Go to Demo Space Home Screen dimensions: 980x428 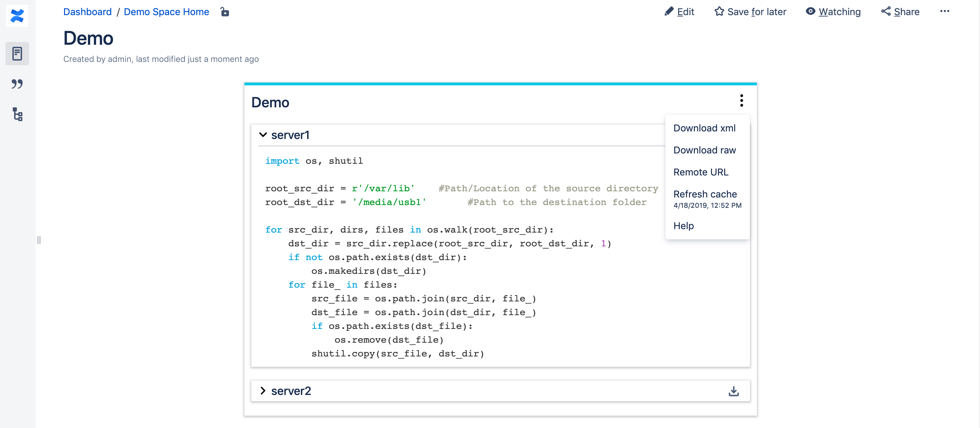pyautogui.click(x=166, y=12)
